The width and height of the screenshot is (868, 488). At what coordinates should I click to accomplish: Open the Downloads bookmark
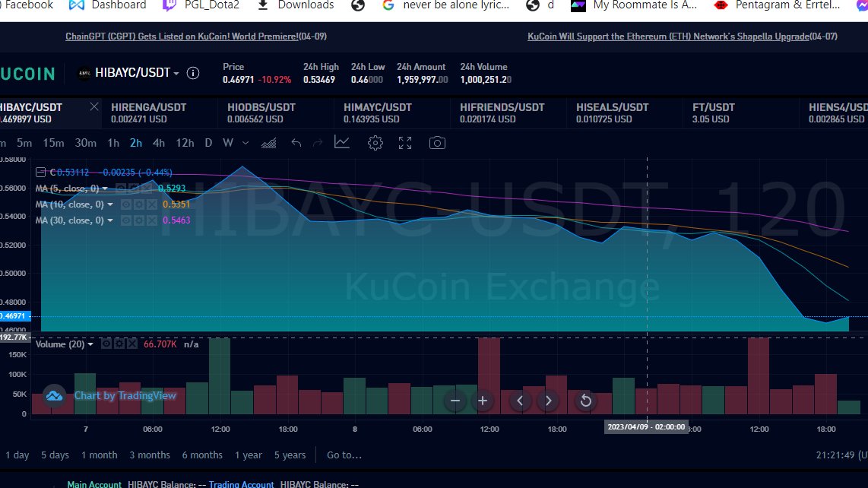coord(296,5)
